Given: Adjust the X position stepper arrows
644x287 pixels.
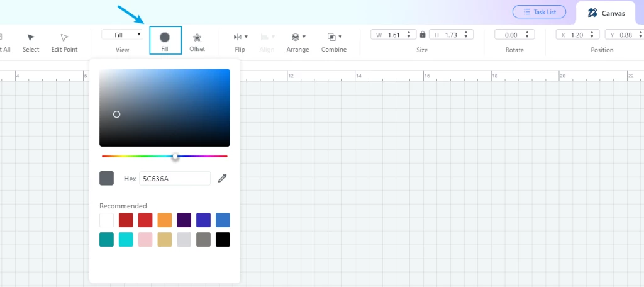Looking at the screenshot, I should click(592, 35).
